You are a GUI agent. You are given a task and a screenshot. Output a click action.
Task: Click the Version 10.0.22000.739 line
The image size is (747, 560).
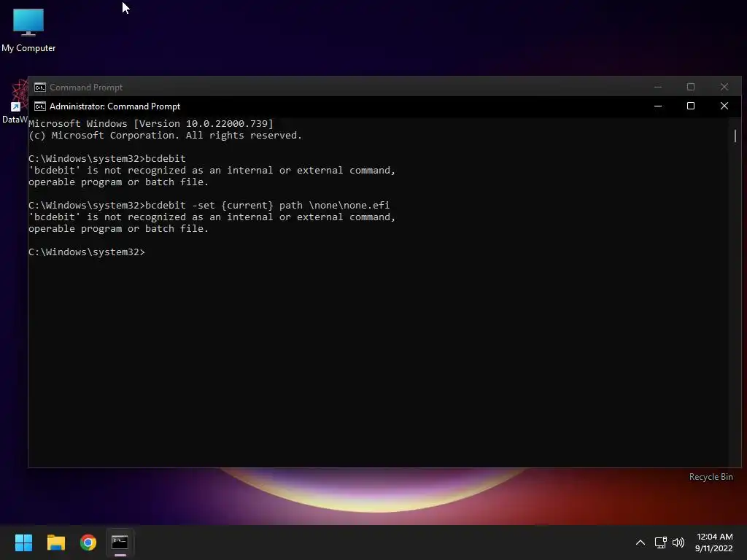click(151, 124)
